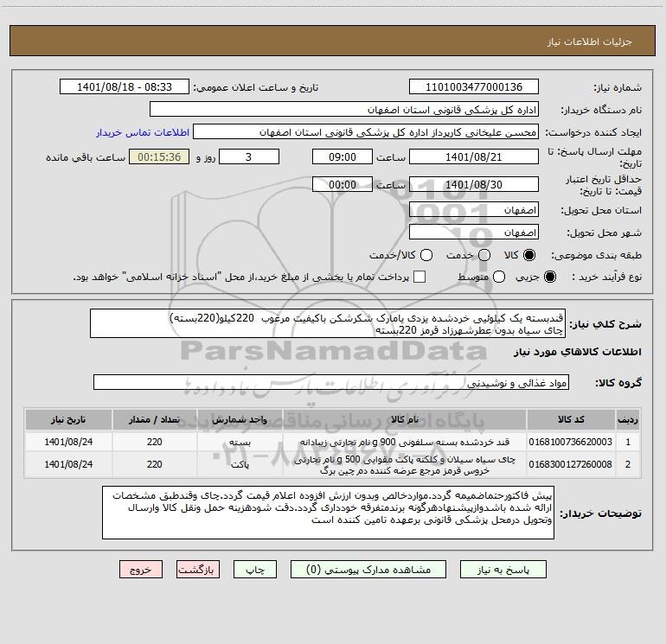Image resolution: width=666 pixels, height=644 pixels.
Task: Click the ایجاد کننده درخواست field
Action: 366,132
